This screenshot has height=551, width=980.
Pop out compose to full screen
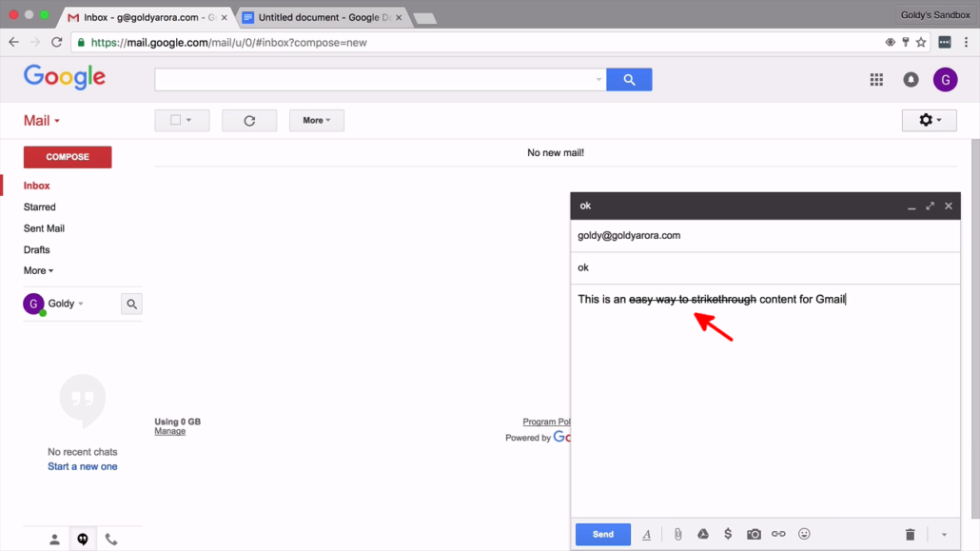click(x=930, y=206)
